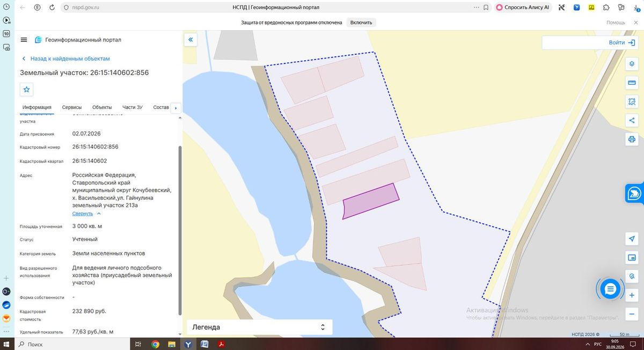This screenshot has width=644, height=350.
Task: Collapse the side panel with double chevron
Action: tap(190, 40)
